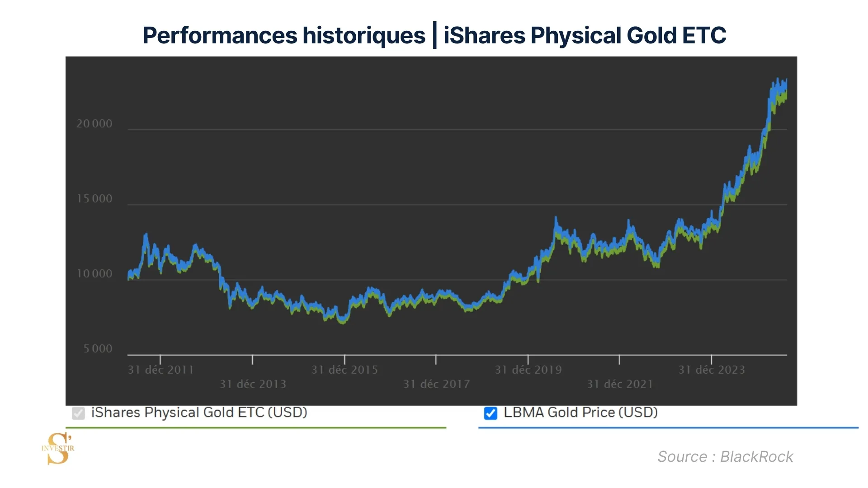Uncheck the LBMA Gold Price checkbox
The image size is (868, 488).
[x=491, y=413]
